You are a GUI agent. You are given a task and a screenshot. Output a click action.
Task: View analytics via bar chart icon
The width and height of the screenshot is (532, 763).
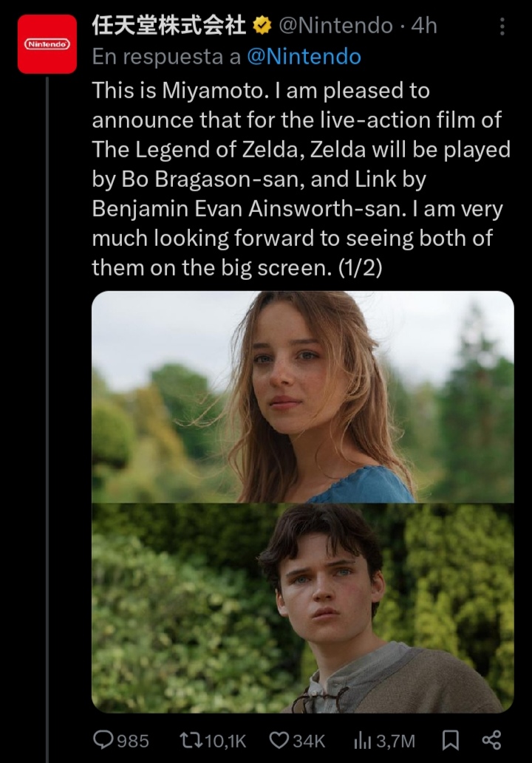[363, 740]
